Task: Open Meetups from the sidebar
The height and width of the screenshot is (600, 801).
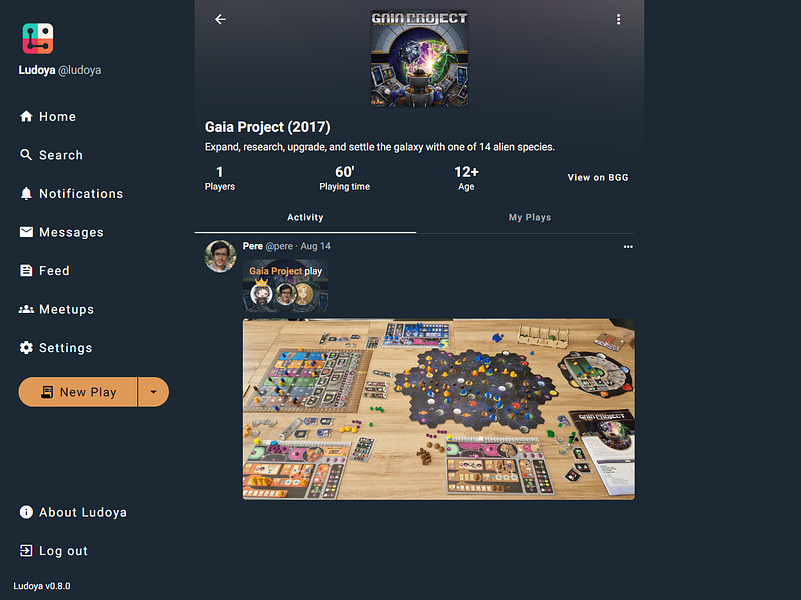Action: (56, 309)
